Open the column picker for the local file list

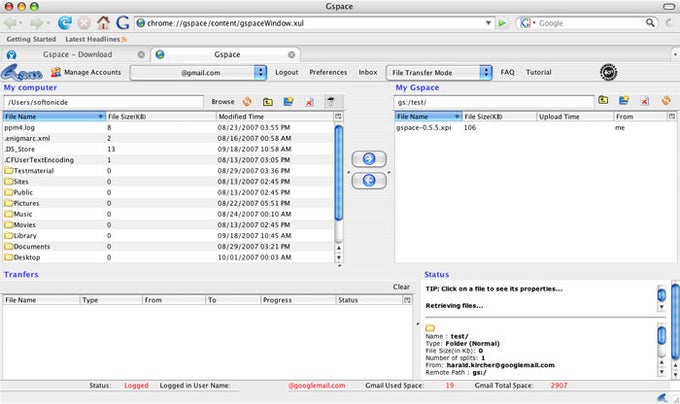coord(338,116)
